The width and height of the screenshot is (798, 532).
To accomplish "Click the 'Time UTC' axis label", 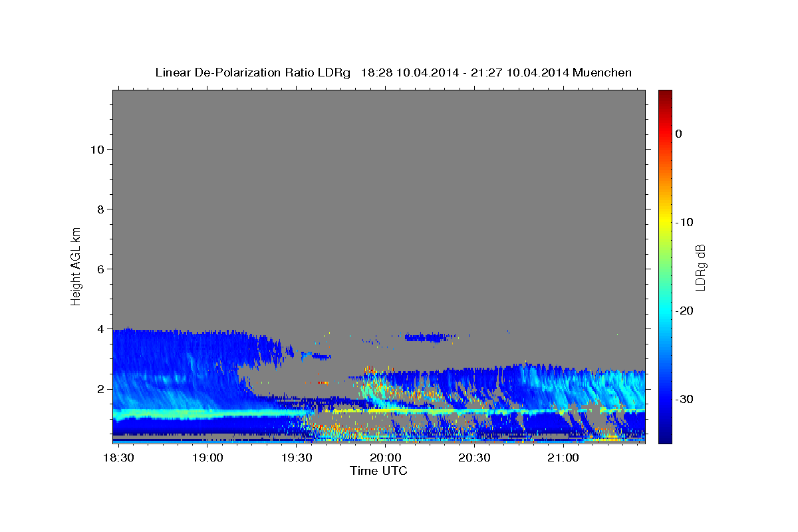I will (378, 471).
